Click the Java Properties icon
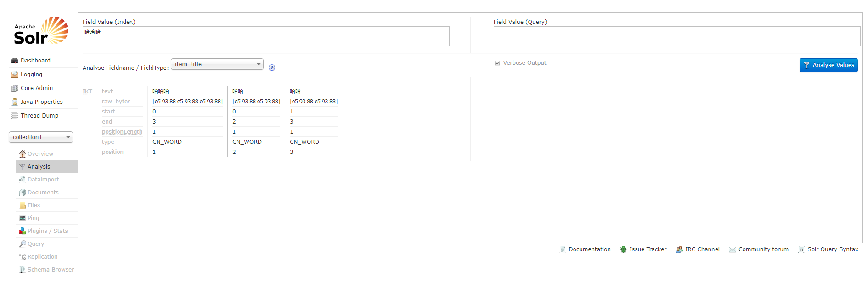This screenshot has width=868, height=289. 15,102
